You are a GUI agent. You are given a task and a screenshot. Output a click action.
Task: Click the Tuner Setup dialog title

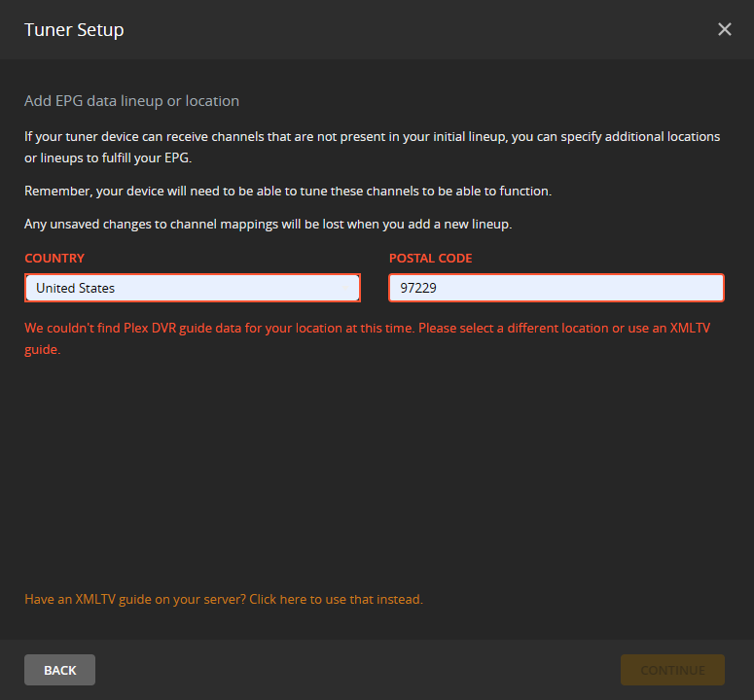(x=74, y=30)
